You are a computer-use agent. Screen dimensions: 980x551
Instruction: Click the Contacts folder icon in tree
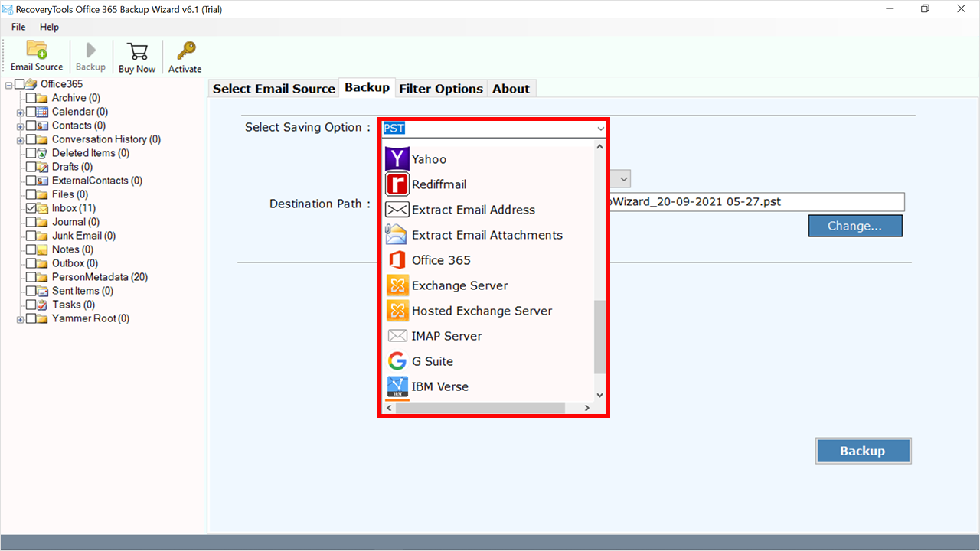point(44,126)
